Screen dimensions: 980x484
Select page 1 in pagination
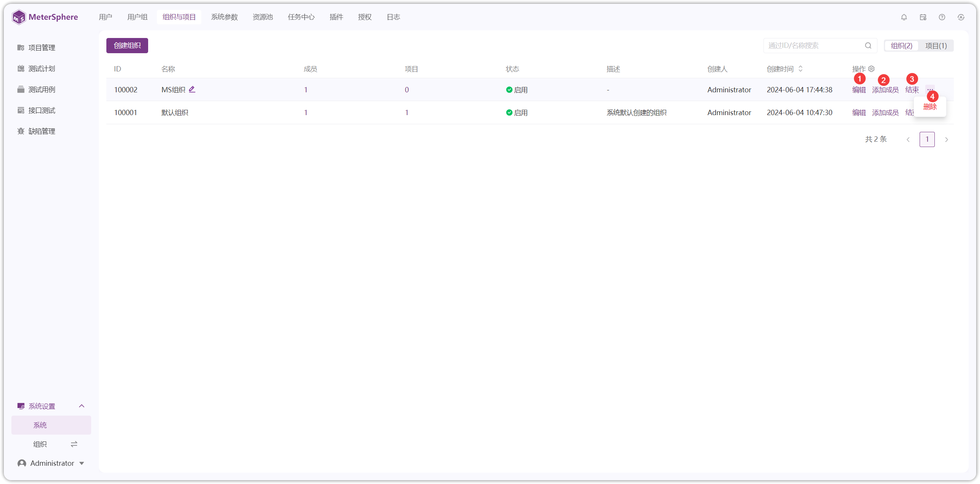tap(927, 140)
